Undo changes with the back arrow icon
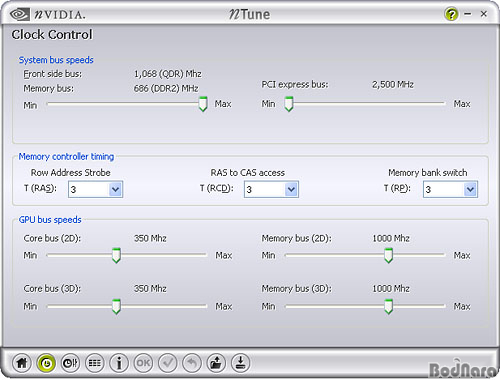 192,363
